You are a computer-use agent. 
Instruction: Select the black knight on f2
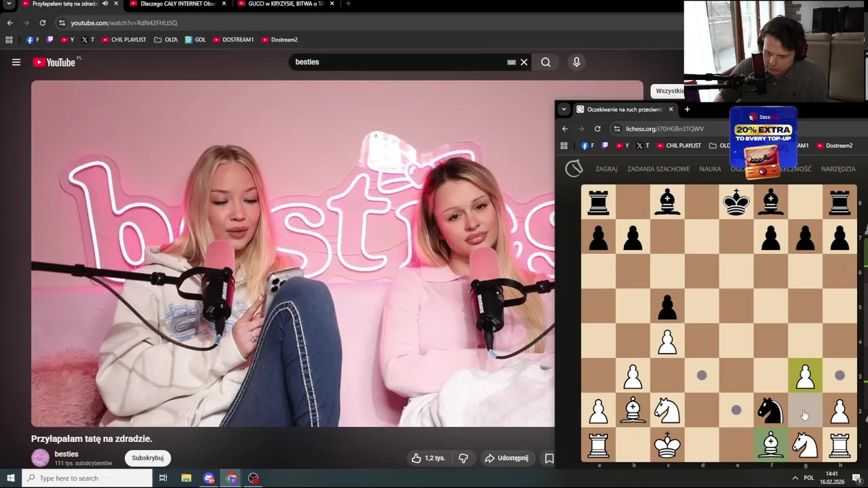point(770,410)
